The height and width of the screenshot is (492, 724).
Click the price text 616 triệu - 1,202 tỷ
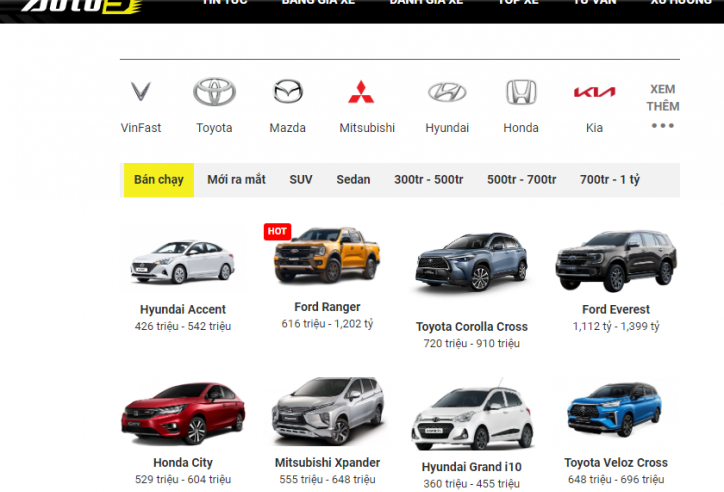[x=327, y=324]
